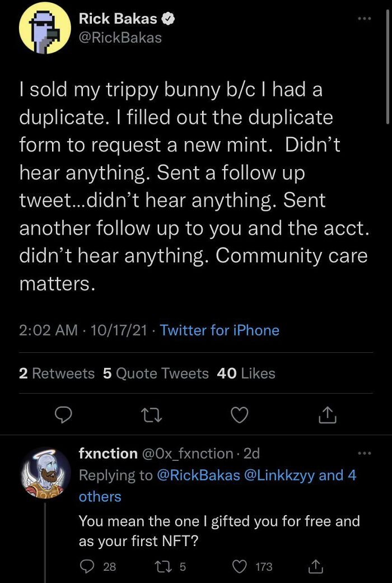Like Rick Bakas's tweet
The image size is (392, 583).
click(240, 415)
